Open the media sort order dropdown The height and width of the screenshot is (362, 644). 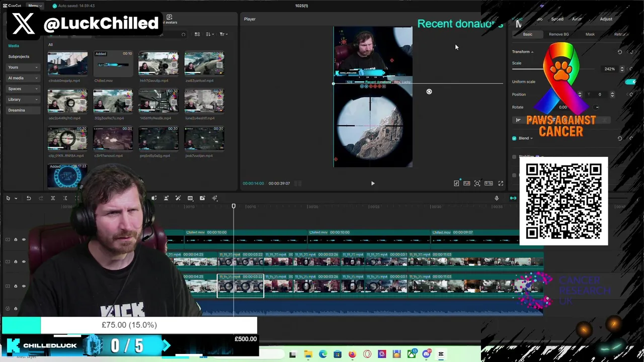(x=209, y=34)
